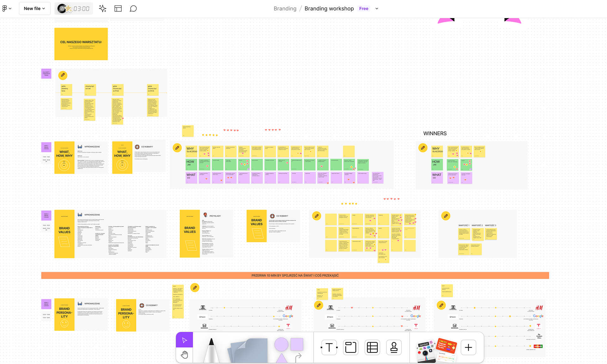Click the plus more-tools button
The height and width of the screenshot is (364, 607).
click(x=468, y=348)
